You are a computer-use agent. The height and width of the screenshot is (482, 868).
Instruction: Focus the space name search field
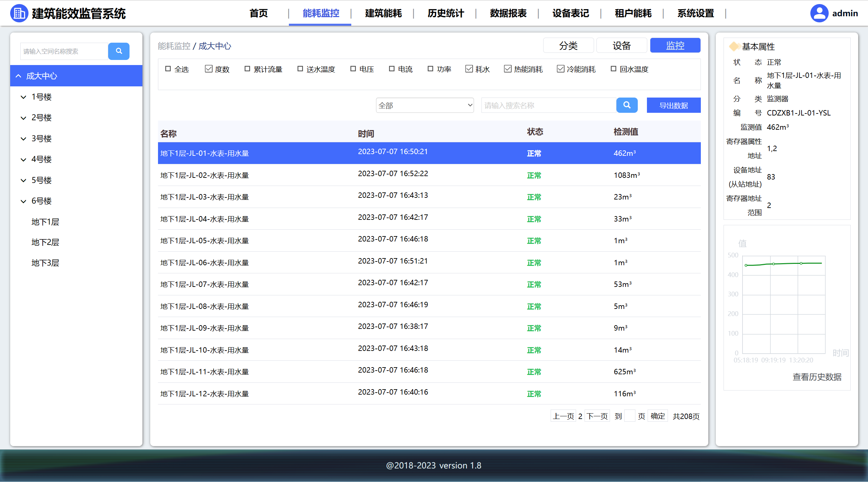pos(64,51)
